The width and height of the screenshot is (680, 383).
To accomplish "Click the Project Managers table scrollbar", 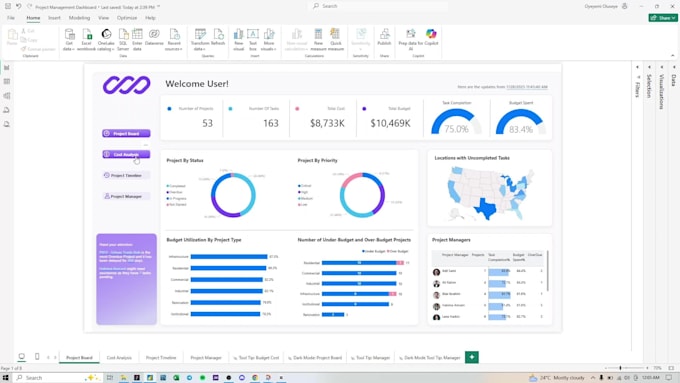I will click(548, 271).
